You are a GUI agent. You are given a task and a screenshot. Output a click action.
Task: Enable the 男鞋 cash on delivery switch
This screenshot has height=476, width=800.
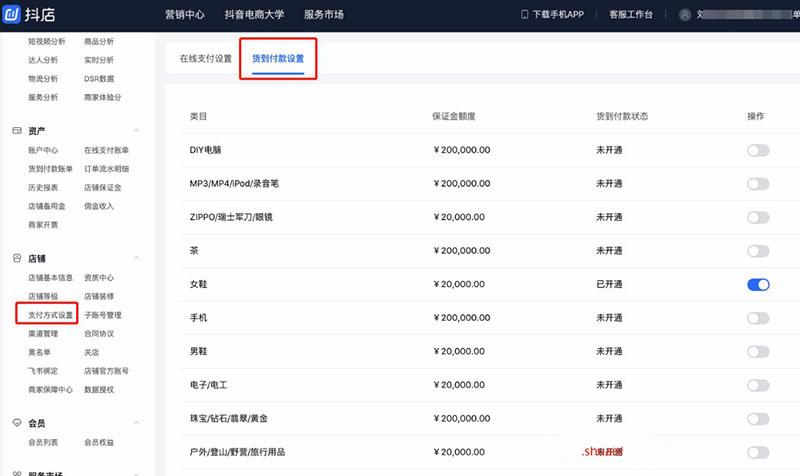coord(757,352)
